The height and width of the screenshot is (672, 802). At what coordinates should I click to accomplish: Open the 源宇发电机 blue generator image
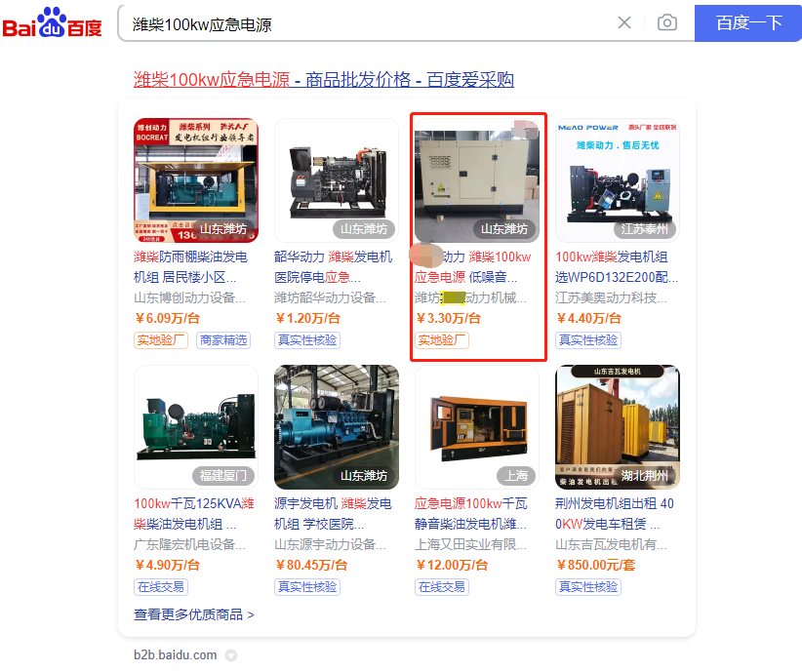point(337,427)
